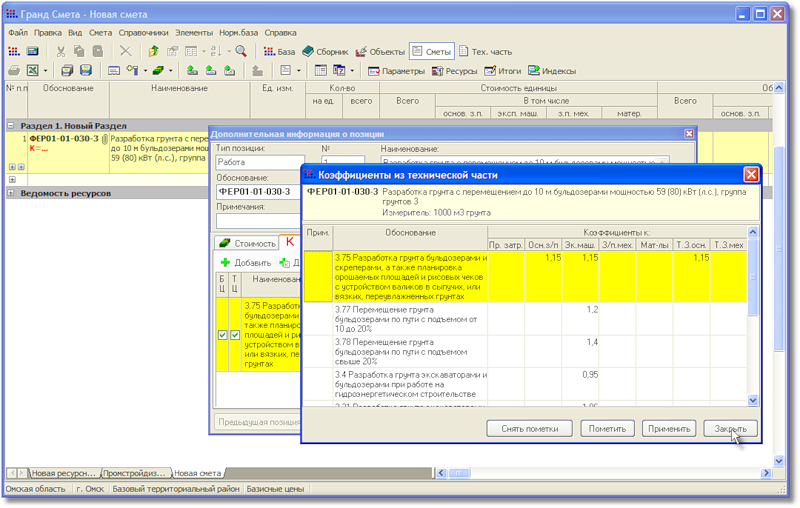Screen dimensions: 800x508
Task: Toggle the БЦ checkbox for coefficient 3.75
Action: (x=222, y=335)
